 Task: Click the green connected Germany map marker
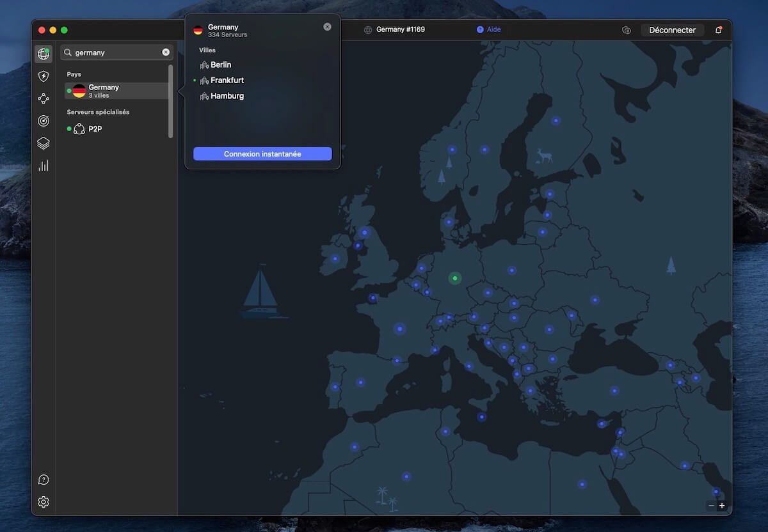454,278
